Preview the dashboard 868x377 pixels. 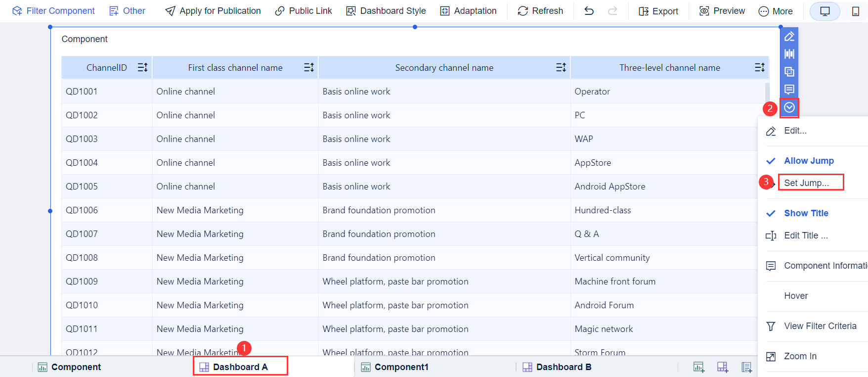tap(722, 11)
